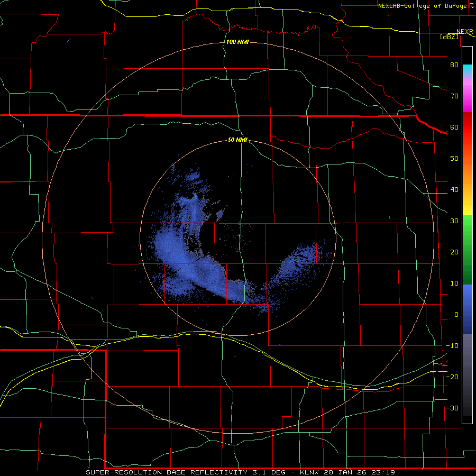Click the [dBZ] unit label
Image resolution: width=476 pixels, height=476 pixels.
tap(450, 36)
